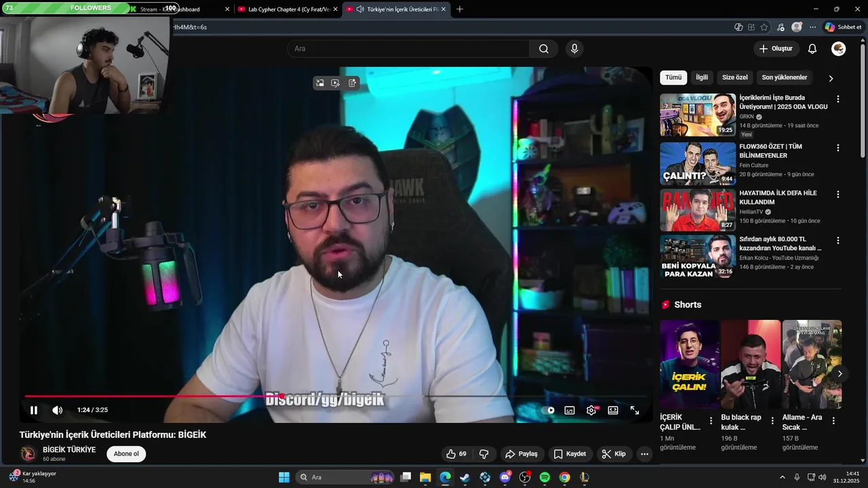Screen dimensions: 868x488
Task: Open the Edge profile avatar
Action: tap(797, 27)
